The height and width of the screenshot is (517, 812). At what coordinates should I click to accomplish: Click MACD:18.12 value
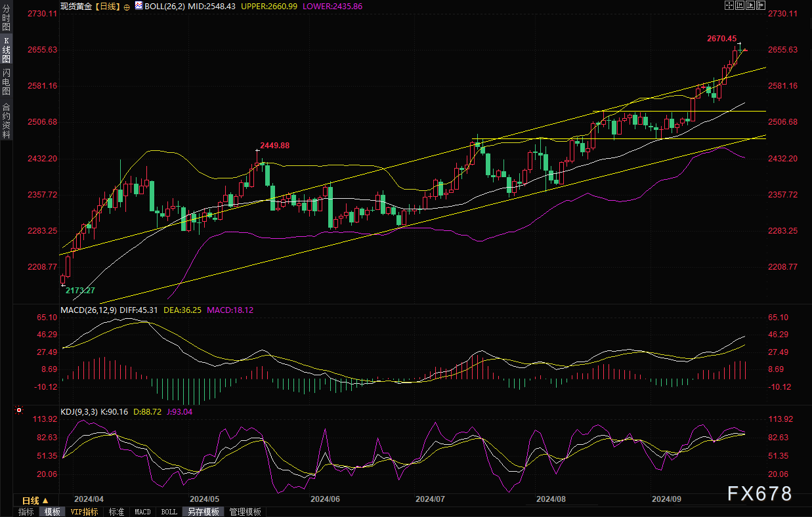click(x=230, y=309)
